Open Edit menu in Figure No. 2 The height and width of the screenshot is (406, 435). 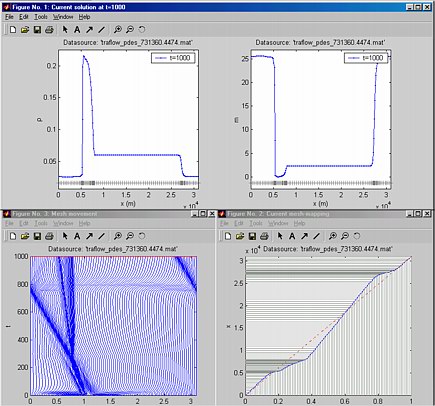(239, 223)
